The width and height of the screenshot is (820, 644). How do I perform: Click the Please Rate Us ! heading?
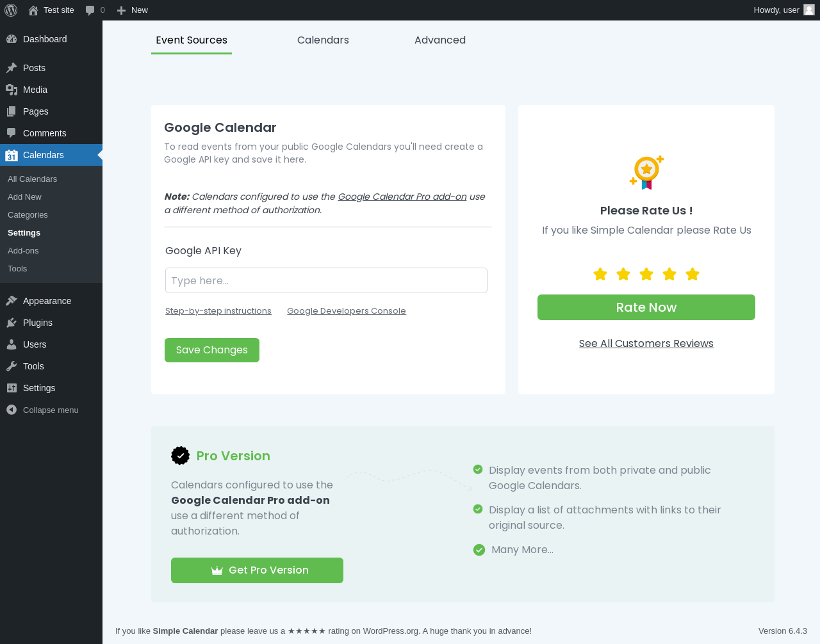click(x=646, y=211)
